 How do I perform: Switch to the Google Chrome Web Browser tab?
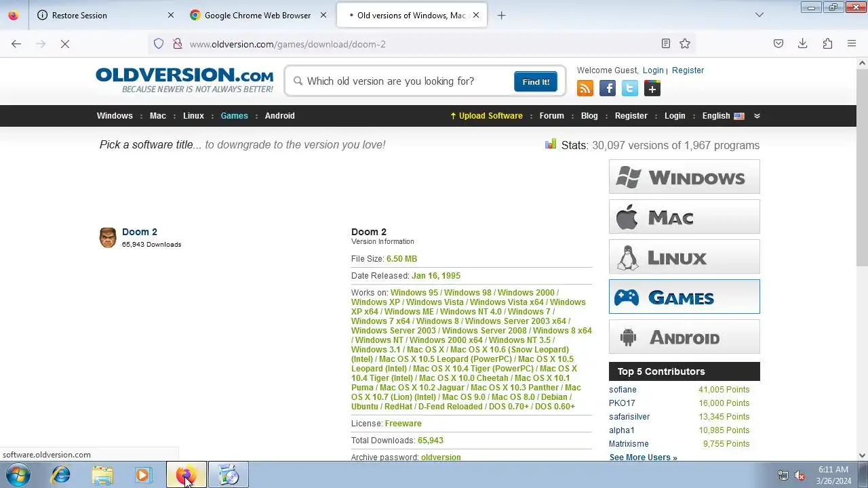[x=258, y=15]
